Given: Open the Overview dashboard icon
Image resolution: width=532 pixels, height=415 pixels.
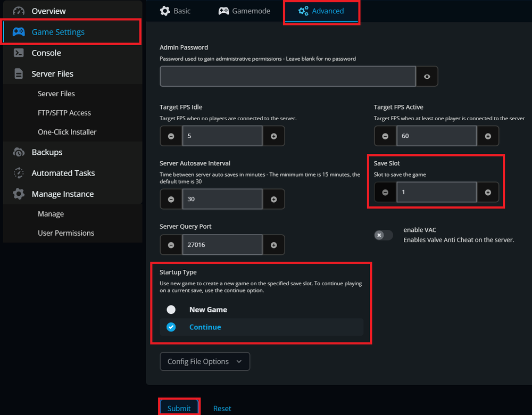Looking at the screenshot, I should 19,11.
